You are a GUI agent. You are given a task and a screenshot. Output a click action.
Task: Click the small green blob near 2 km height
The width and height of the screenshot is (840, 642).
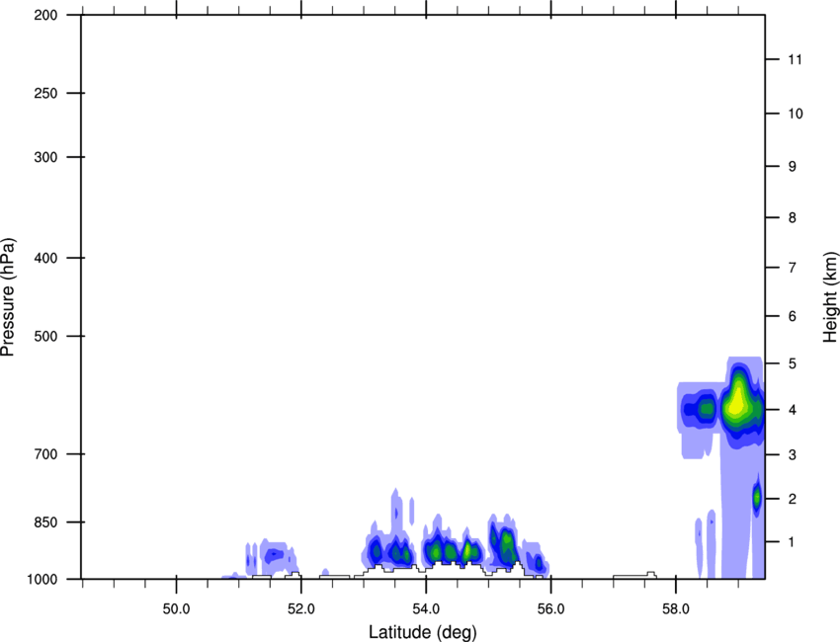pos(756,498)
